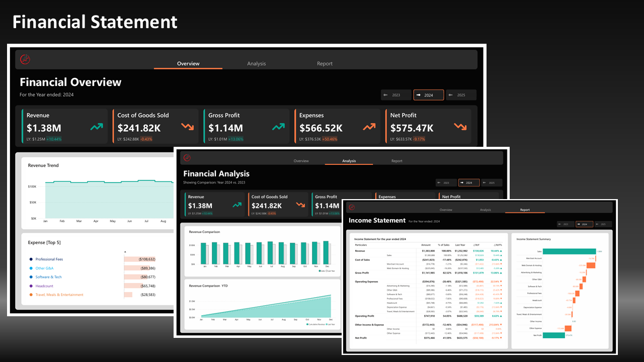Click the $575.47K Net Profit value on Financial Overview
644x362 pixels.
(x=412, y=128)
